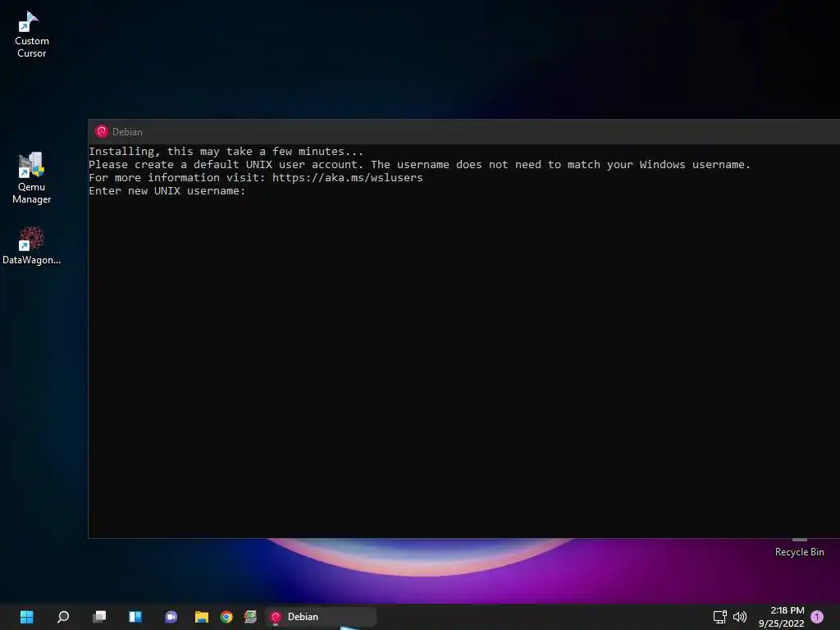Open the DataWagon desktop shortcut
This screenshot has width=840, height=630.
tap(31, 245)
